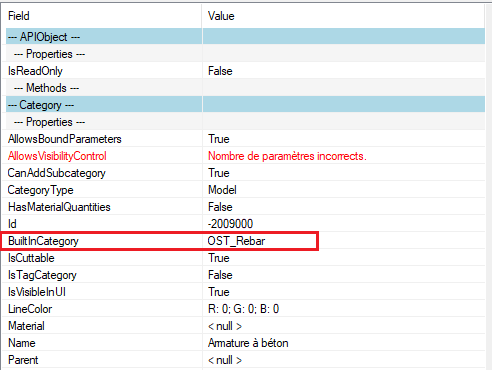494x374 pixels.
Task: Click the R: 0; G: 0; B: 0 value
Action: (243, 309)
